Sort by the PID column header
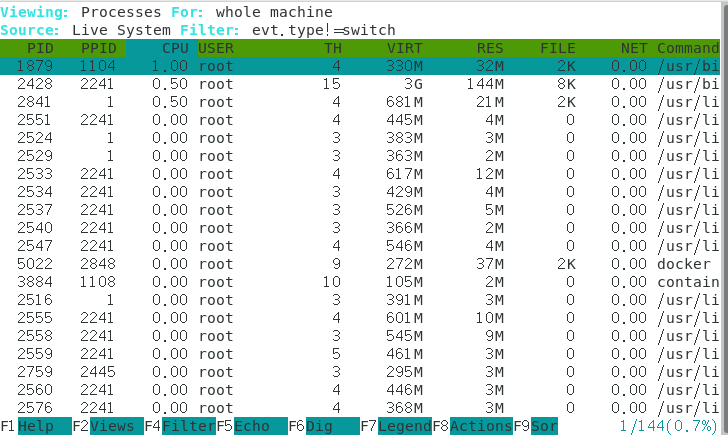 (x=40, y=48)
